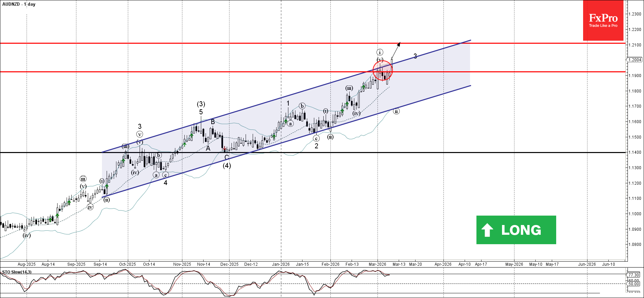Click the FxPro logo

pos(603,21)
